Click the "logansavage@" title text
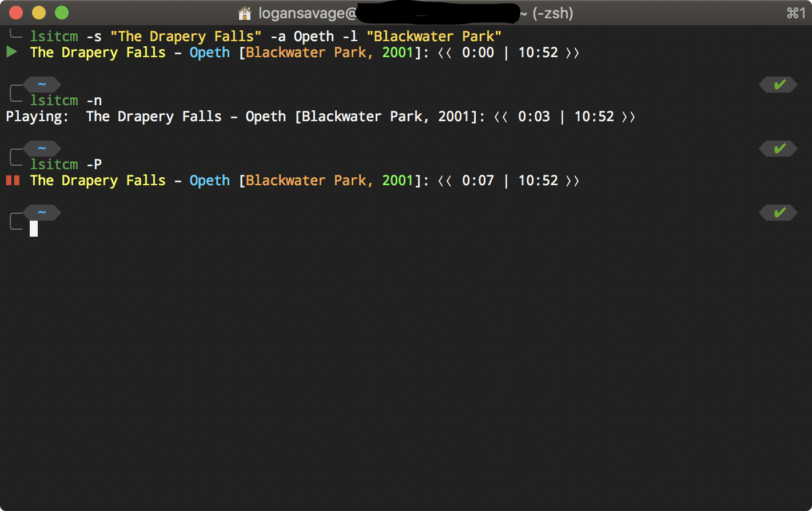 coord(307,13)
